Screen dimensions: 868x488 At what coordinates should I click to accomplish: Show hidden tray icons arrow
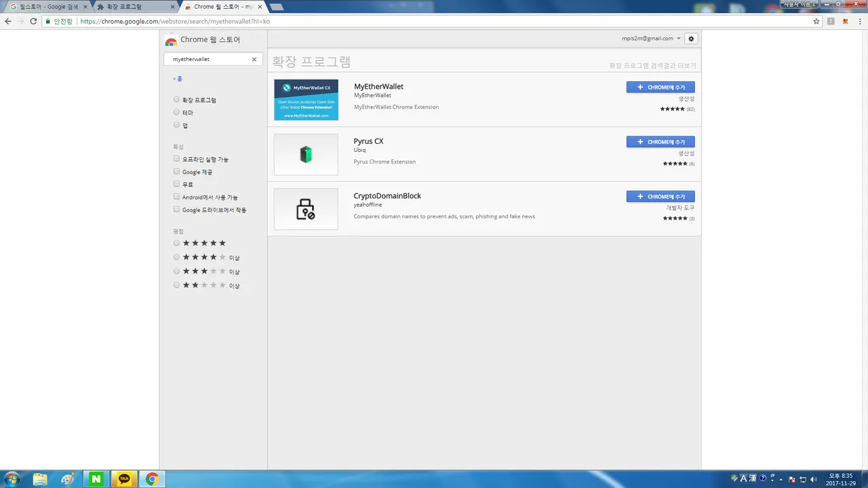(x=783, y=479)
